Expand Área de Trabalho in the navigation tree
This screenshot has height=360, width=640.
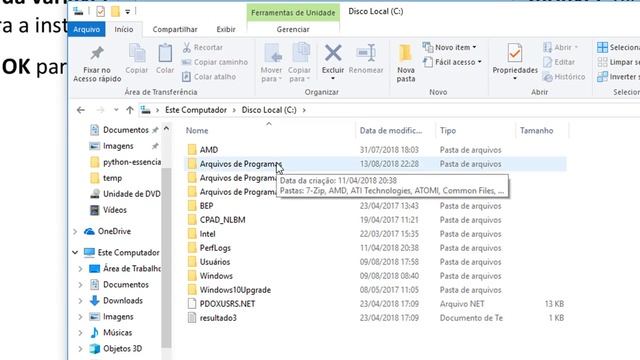coord(80,269)
